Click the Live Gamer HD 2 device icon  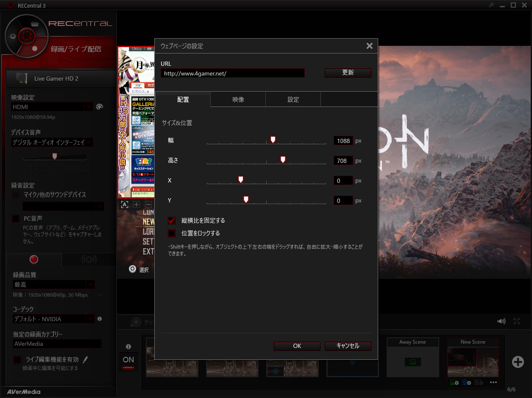[21, 78]
